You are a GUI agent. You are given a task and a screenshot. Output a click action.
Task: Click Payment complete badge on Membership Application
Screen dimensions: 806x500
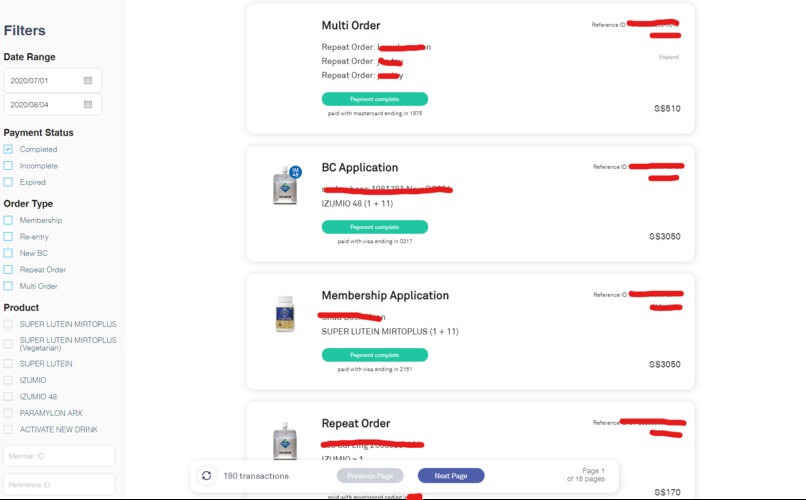tap(375, 355)
